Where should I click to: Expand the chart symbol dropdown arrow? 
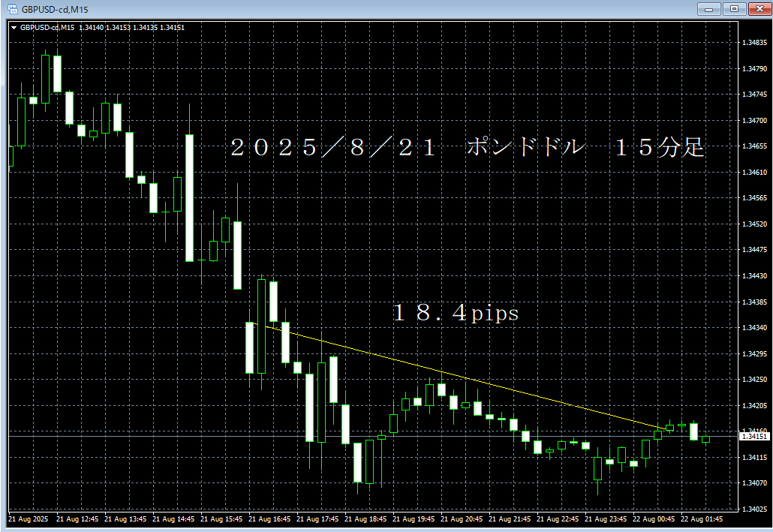point(14,28)
